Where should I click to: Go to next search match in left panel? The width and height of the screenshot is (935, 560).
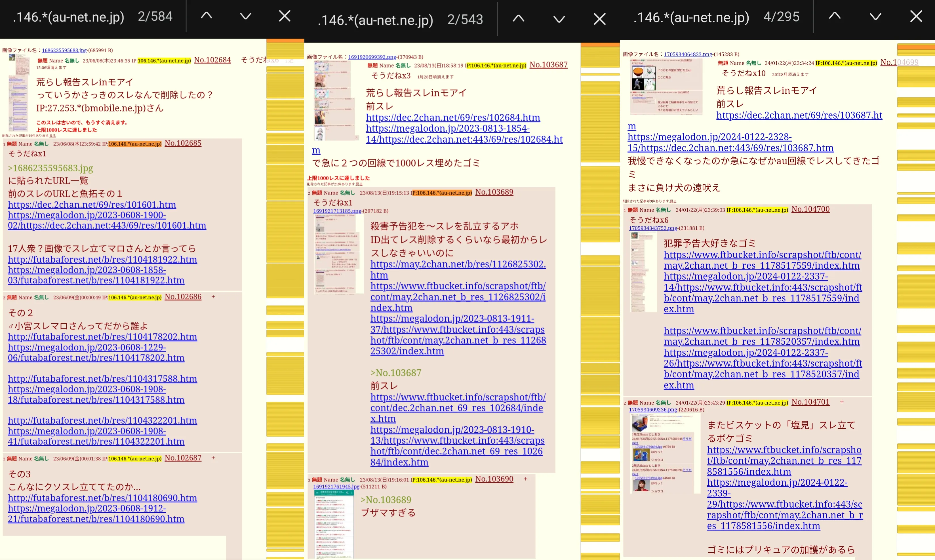click(245, 16)
